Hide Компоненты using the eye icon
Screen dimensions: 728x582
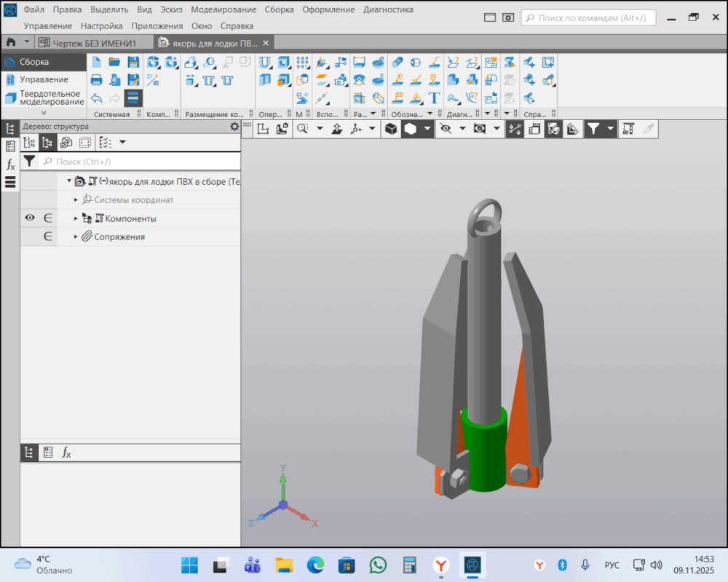[30, 218]
